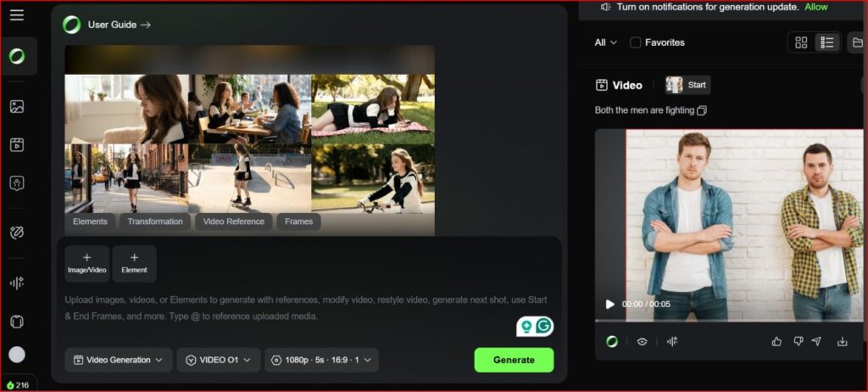Expand the Video Generation dropdown

118,360
